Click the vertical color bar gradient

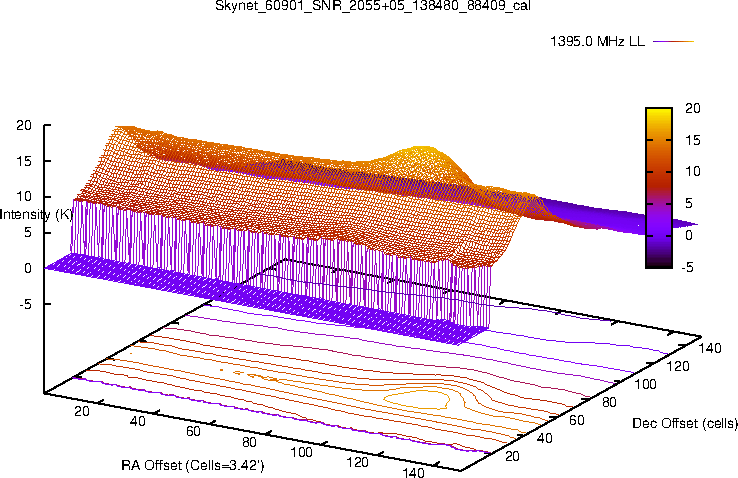(658, 188)
